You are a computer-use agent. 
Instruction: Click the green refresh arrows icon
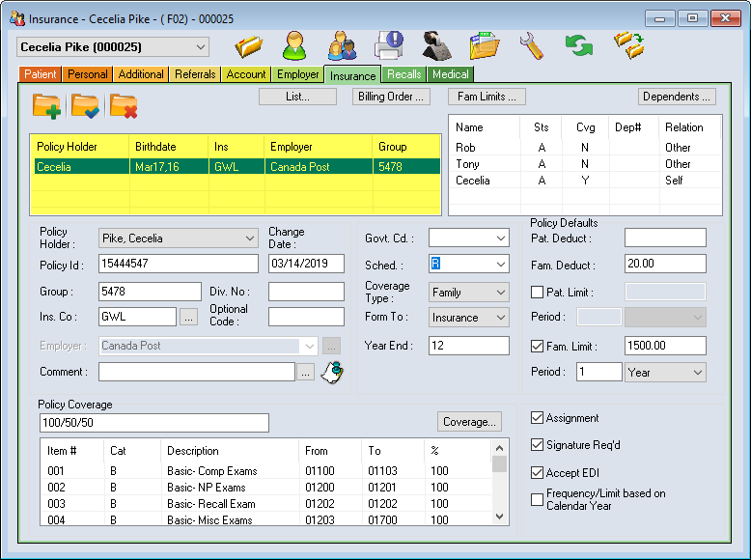click(x=579, y=45)
